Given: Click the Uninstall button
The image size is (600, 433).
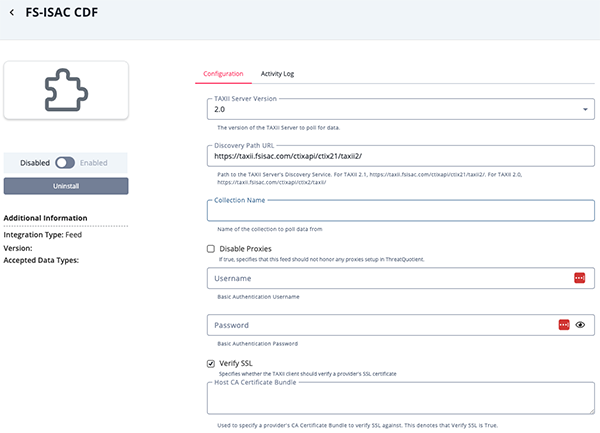Looking at the screenshot, I should pos(66,186).
